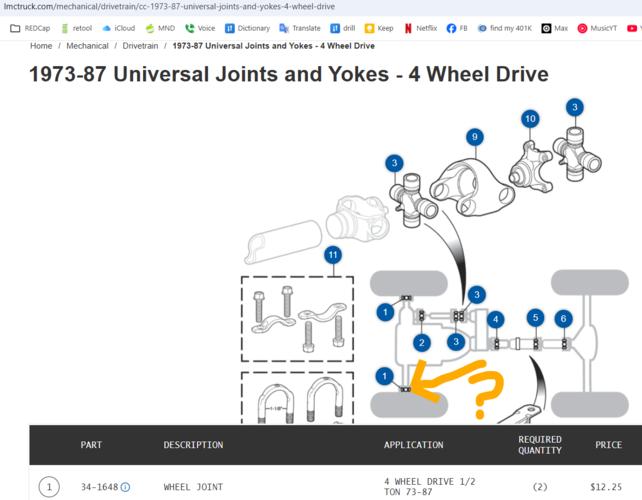This screenshot has height=500, width=642.
Task: Open the FB bookmark
Action: click(457, 28)
